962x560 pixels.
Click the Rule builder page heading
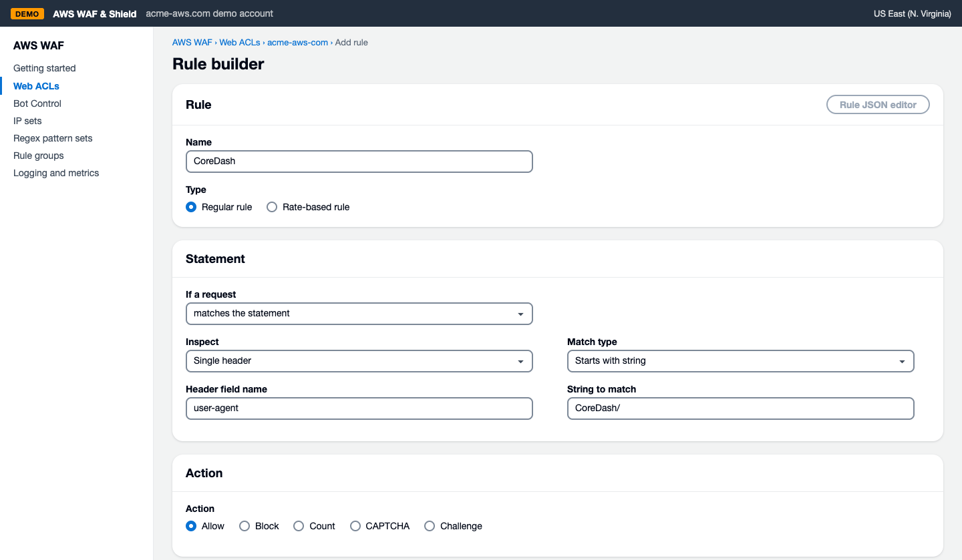click(218, 64)
